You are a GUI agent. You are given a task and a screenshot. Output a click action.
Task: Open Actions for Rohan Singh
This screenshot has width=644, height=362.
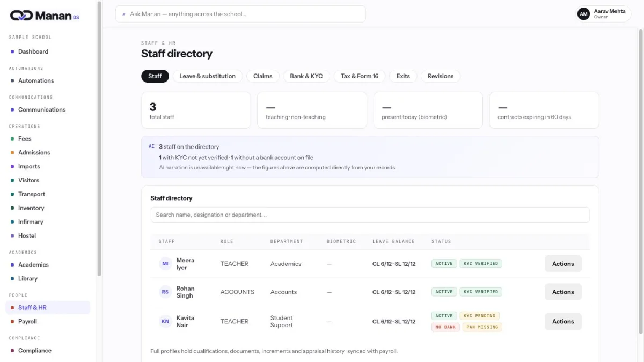pyautogui.click(x=563, y=292)
